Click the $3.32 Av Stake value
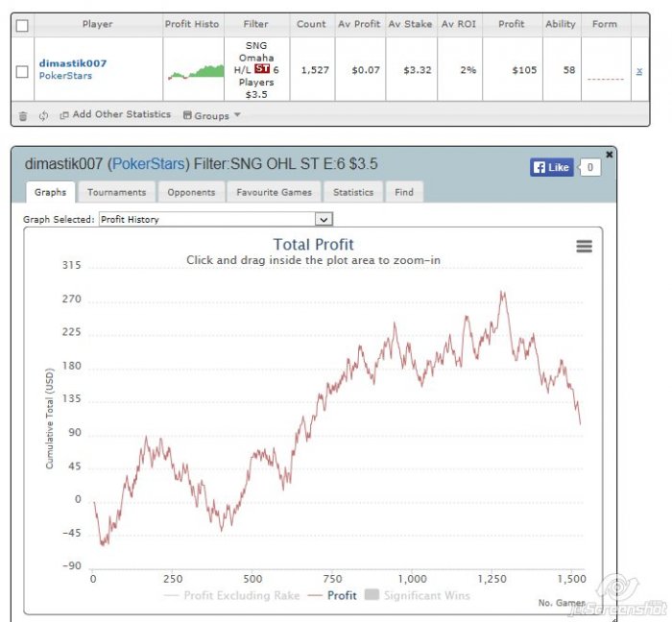 tap(418, 70)
